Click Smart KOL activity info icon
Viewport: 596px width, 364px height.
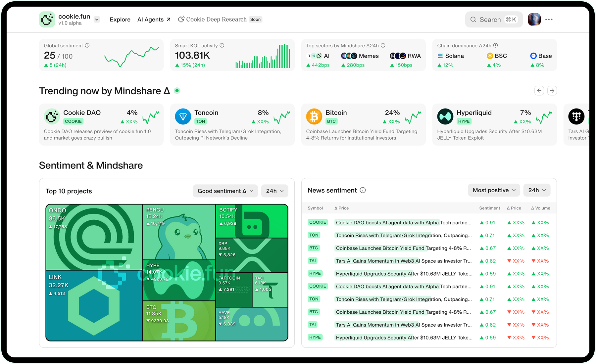coord(222,45)
